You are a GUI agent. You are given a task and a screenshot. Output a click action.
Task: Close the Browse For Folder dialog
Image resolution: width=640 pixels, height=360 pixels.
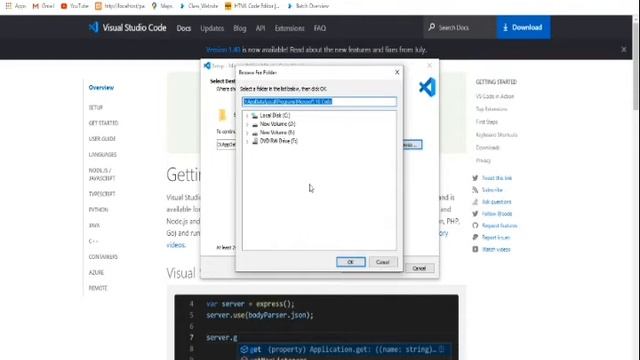[x=397, y=72]
